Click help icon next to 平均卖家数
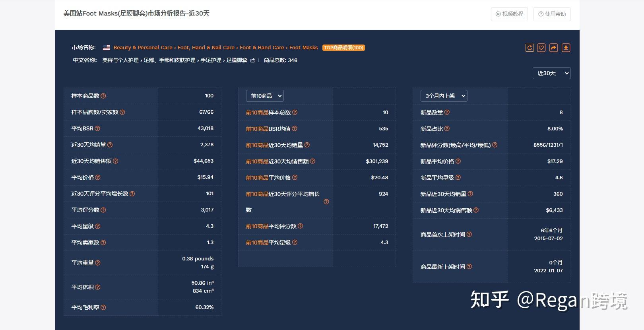This screenshot has width=644, height=330. [103, 243]
